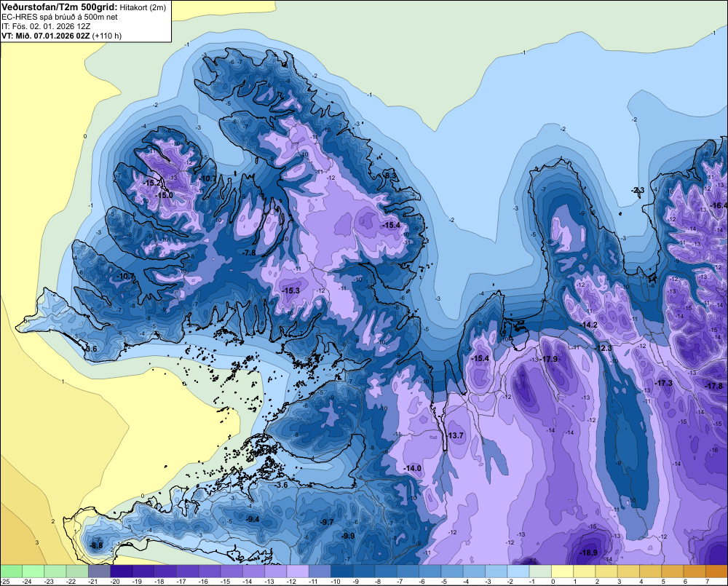The image size is (728, 586).
Task: Click the legend number -24
Action: click(28, 582)
